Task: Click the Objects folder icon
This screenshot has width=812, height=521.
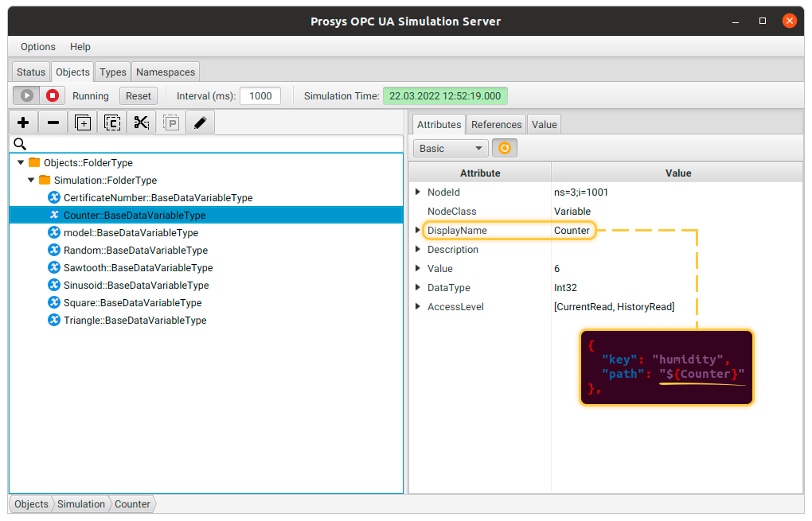Action: tap(34, 162)
